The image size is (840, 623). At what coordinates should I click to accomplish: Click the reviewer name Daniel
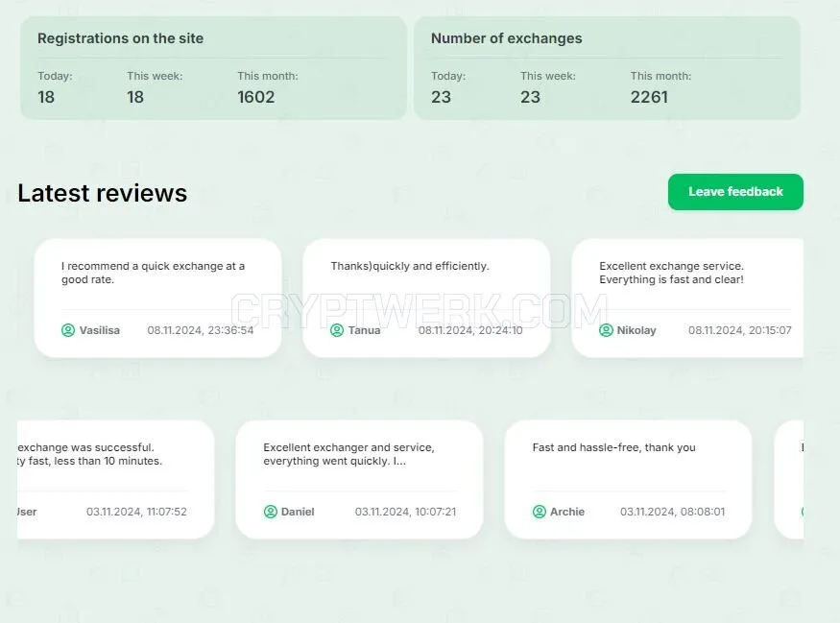click(298, 512)
